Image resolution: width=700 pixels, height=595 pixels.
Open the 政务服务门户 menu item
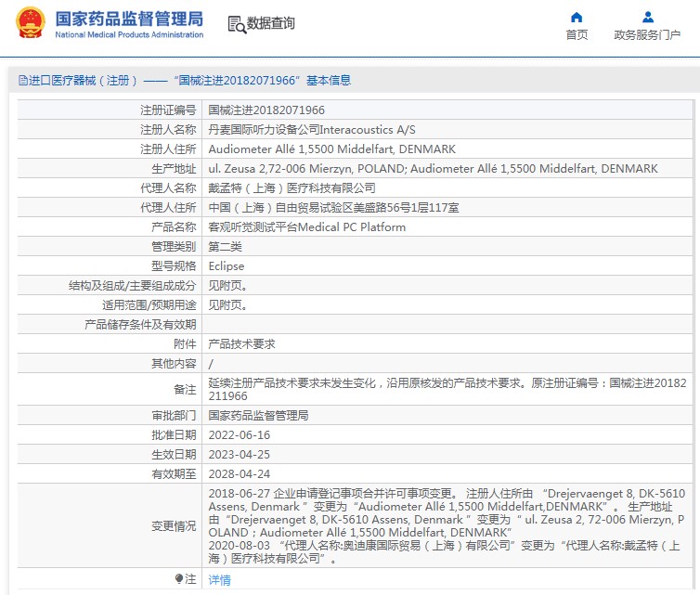[x=647, y=35]
